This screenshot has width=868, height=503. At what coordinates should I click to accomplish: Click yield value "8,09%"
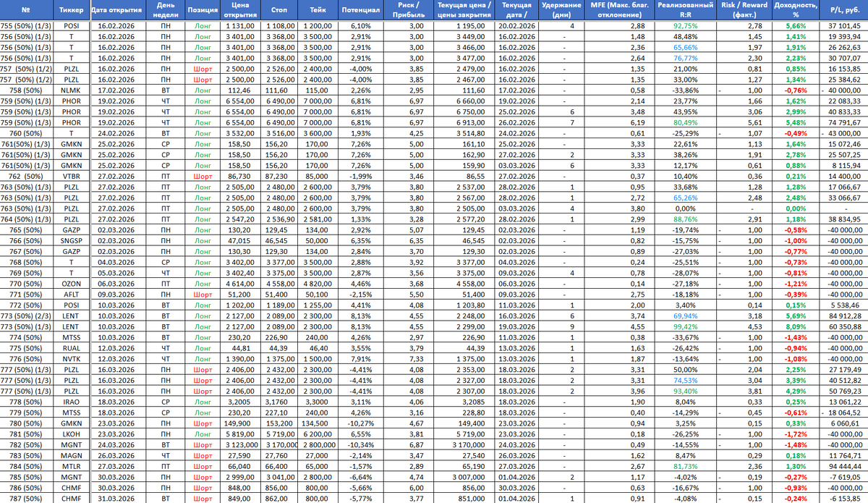(795, 327)
